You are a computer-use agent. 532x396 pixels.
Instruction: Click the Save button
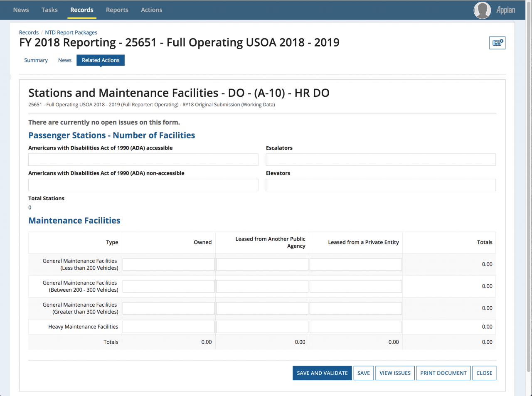[x=364, y=373]
